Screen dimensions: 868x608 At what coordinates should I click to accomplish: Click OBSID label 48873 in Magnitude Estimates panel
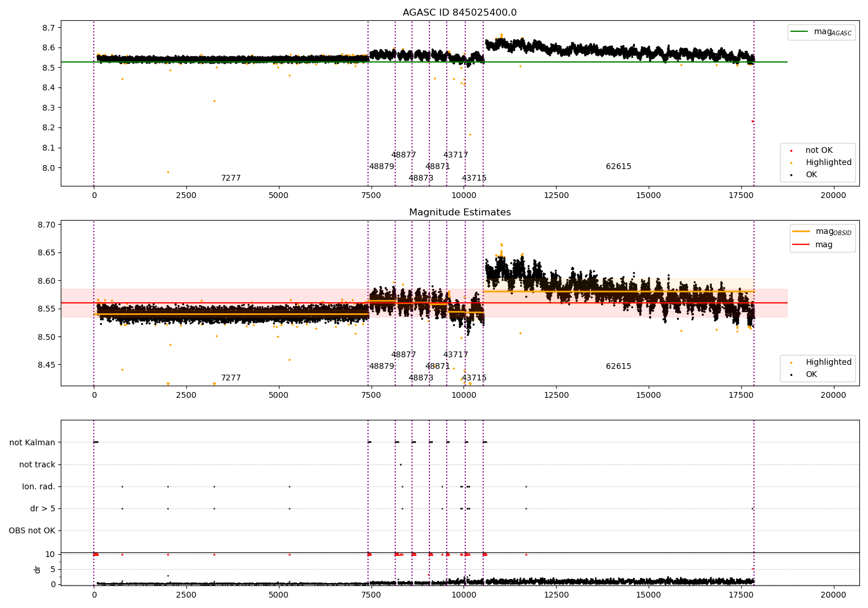coord(421,378)
